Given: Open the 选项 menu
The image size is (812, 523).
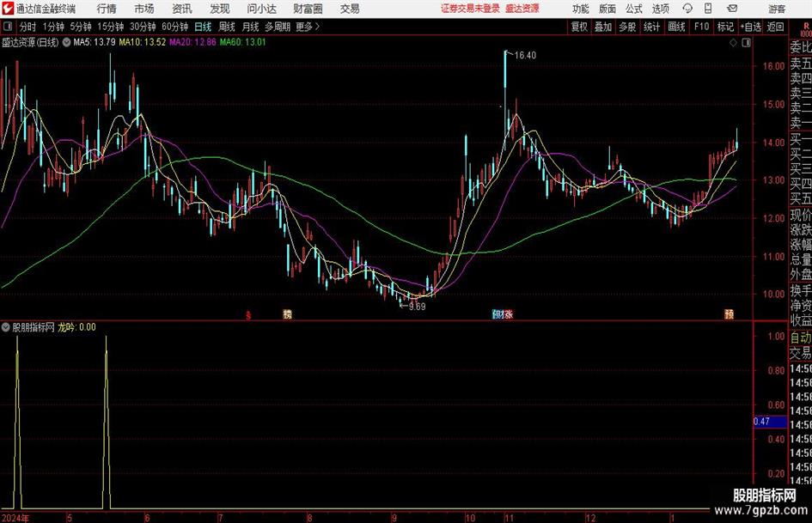Looking at the screenshot, I should (x=661, y=9).
